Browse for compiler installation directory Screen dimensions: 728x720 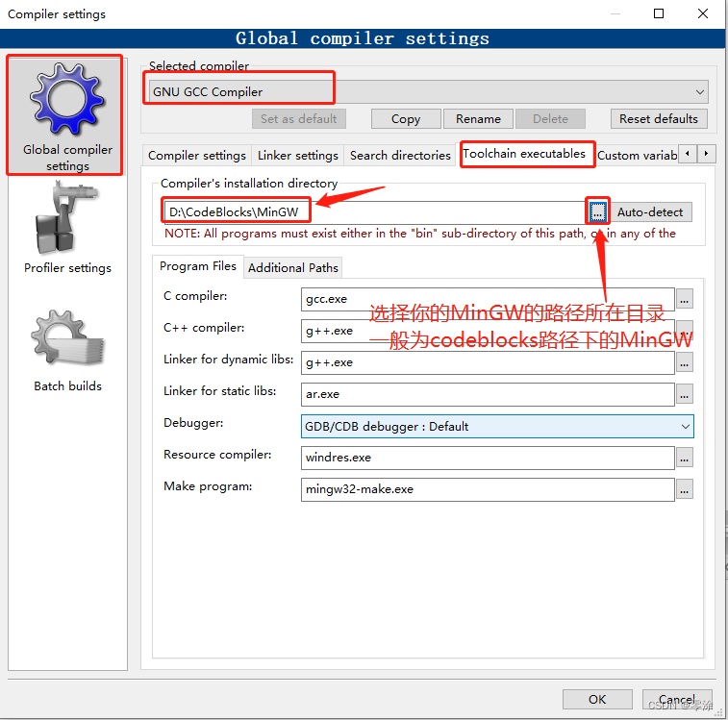597,212
